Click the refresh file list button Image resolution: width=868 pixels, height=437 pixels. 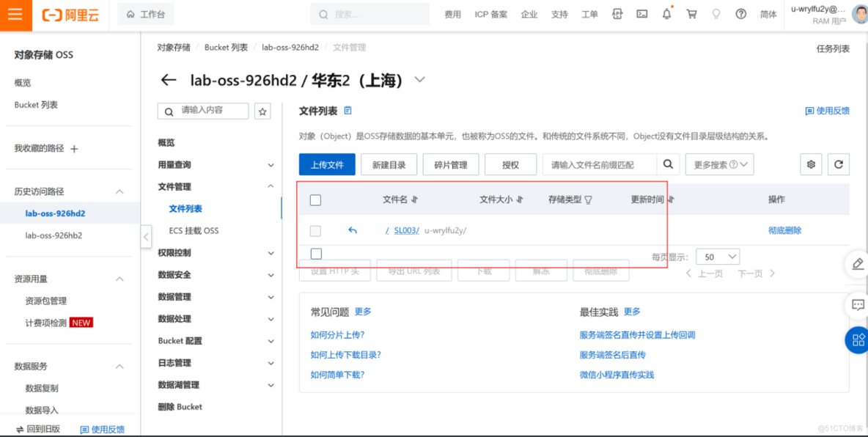point(839,165)
